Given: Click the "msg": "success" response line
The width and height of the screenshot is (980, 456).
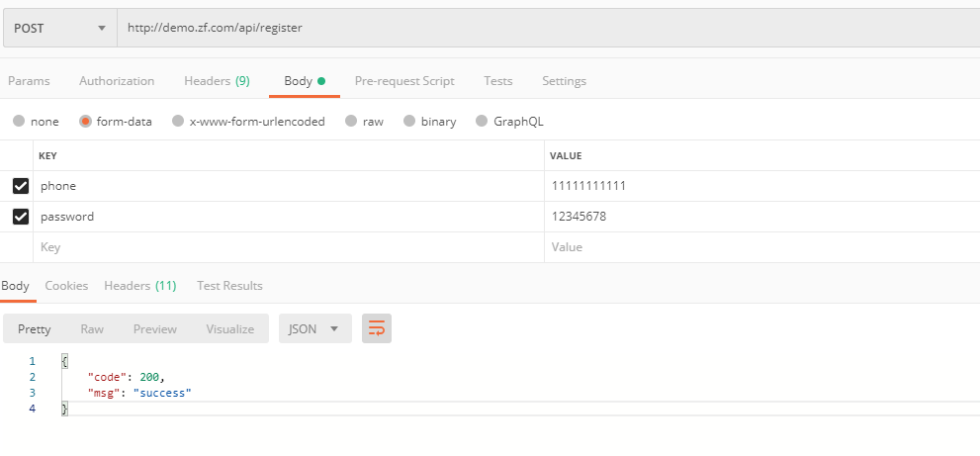Looking at the screenshot, I should (x=139, y=393).
